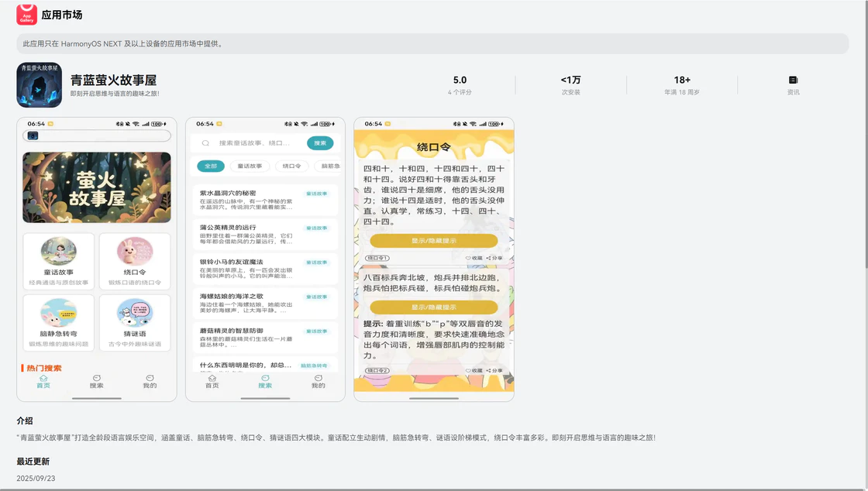Screen dimensions: 868x491
Task: Click the <1万 install count
Action: (x=570, y=81)
